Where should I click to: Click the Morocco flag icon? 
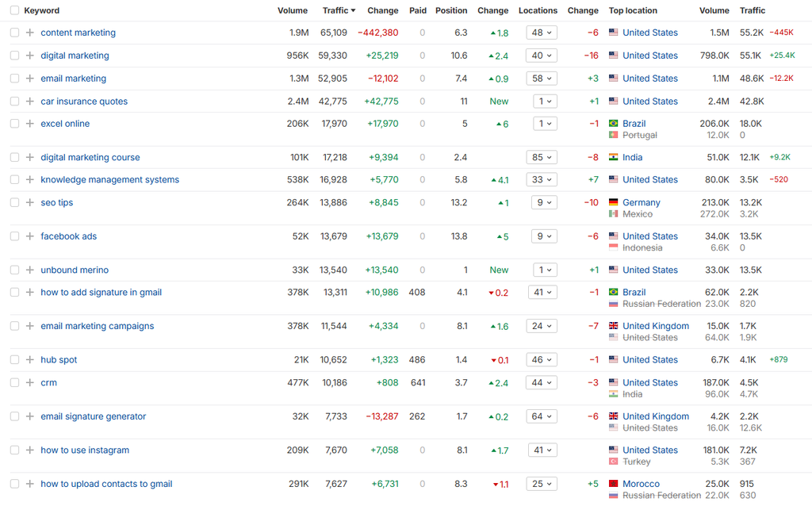(613, 483)
